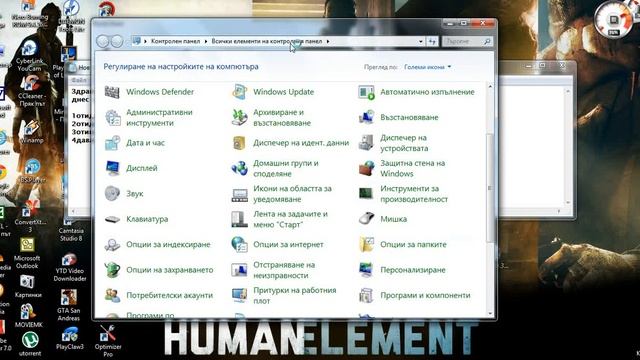Select Winamp desktop icon
Image resolution: width=640 pixels, height=360 pixels.
tap(31, 132)
